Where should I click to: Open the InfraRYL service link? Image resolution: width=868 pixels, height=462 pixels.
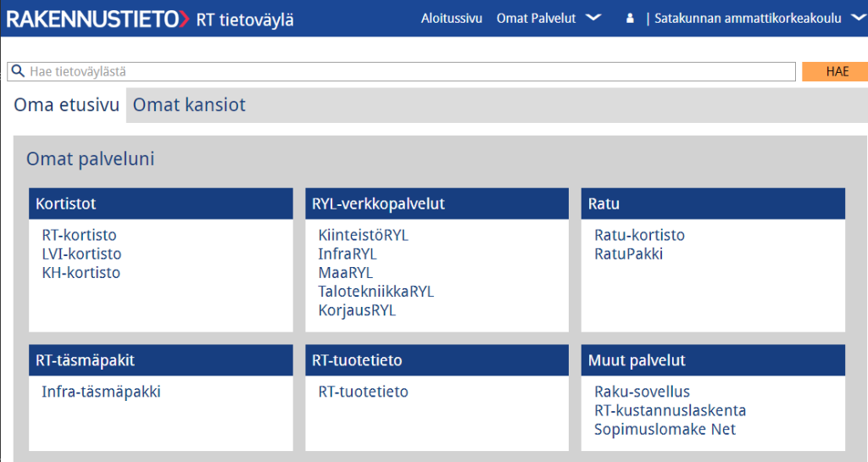pyautogui.click(x=347, y=254)
